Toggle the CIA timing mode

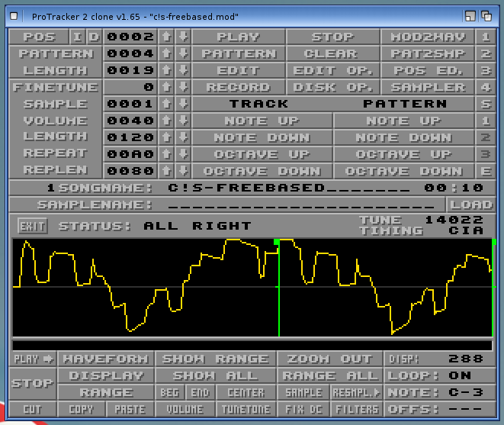pyautogui.click(x=465, y=230)
